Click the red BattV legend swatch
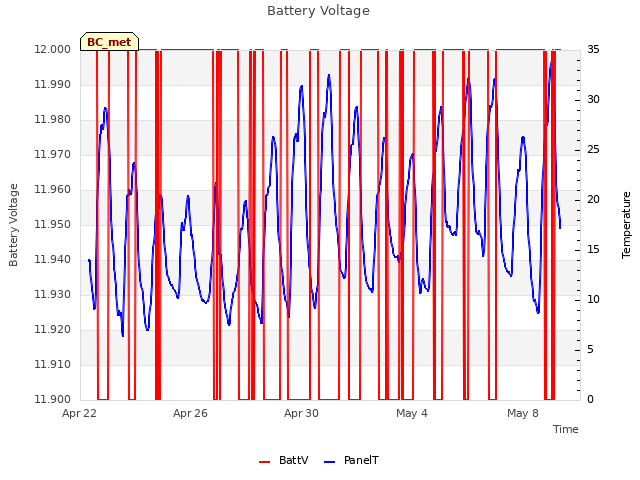 (x=264, y=462)
